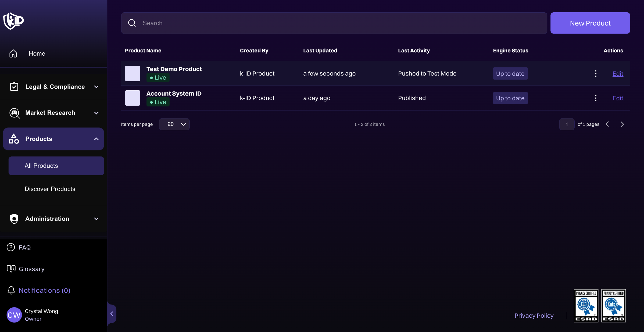This screenshot has height=332, width=644.
Task: Expand the Legal & Compliance section
Action: (55, 87)
